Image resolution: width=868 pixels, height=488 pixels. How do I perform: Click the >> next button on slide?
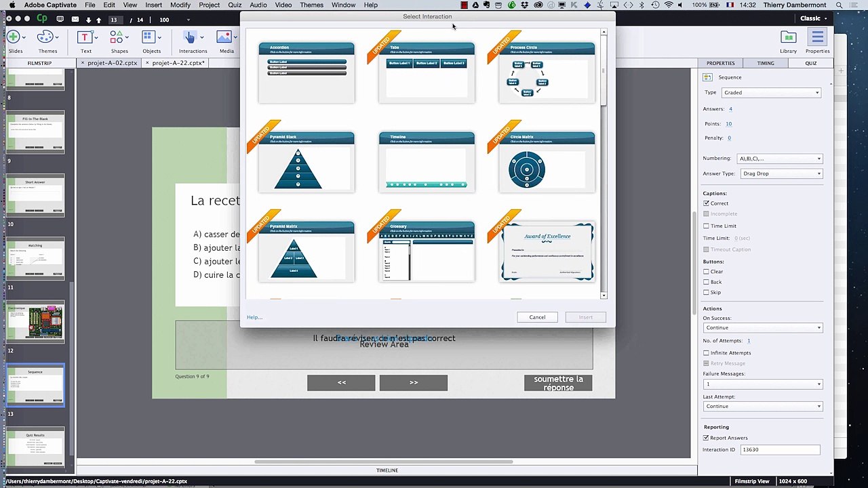(x=414, y=383)
